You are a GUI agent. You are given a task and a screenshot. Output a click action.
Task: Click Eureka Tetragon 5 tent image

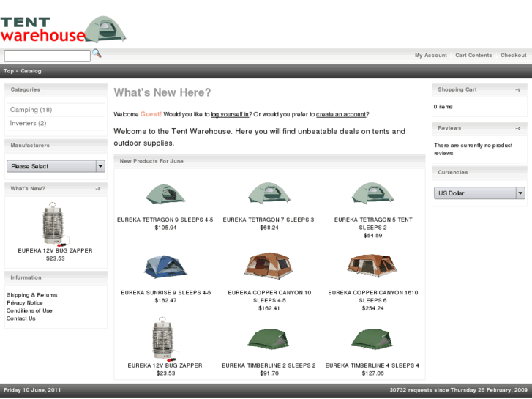(373, 193)
